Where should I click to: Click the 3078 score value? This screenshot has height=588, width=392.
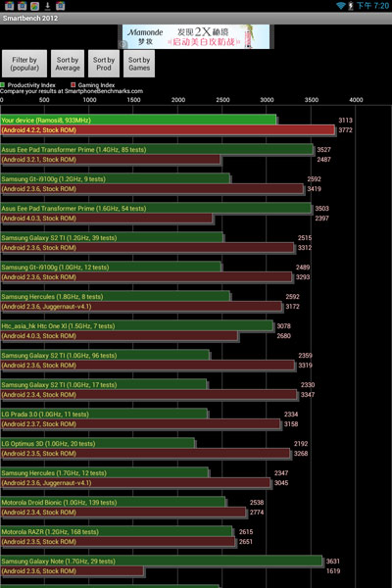coord(283,326)
